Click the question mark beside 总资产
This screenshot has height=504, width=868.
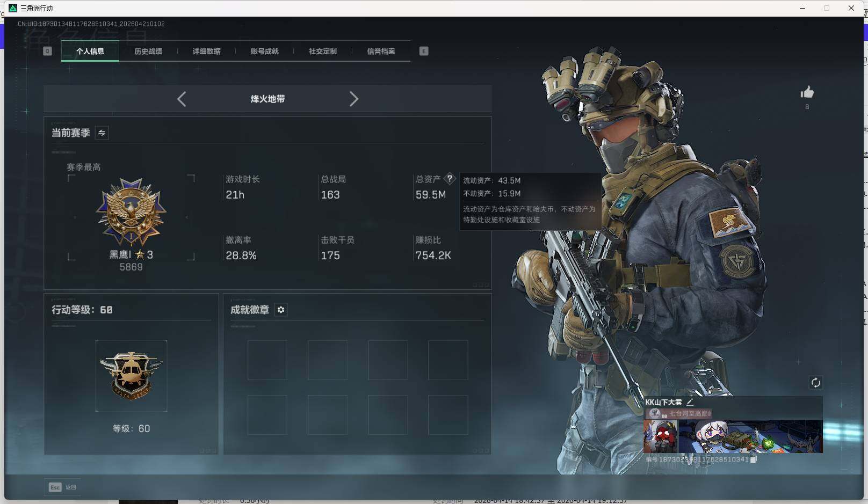coord(450,179)
